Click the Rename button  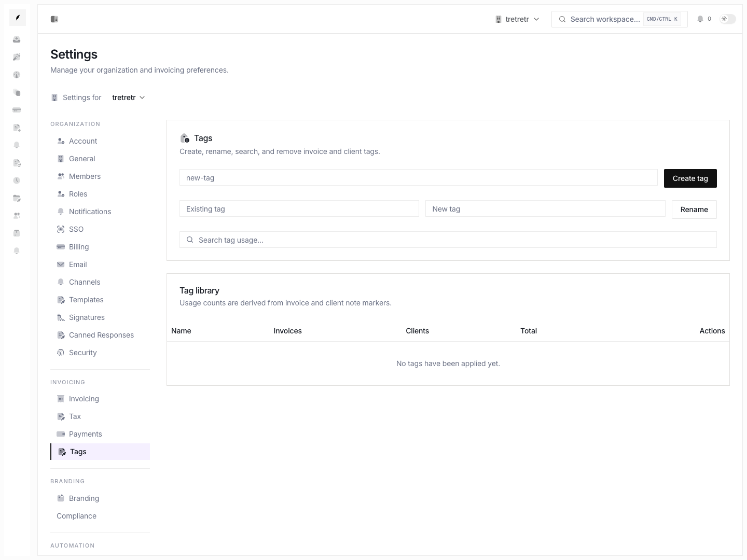pos(694,209)
